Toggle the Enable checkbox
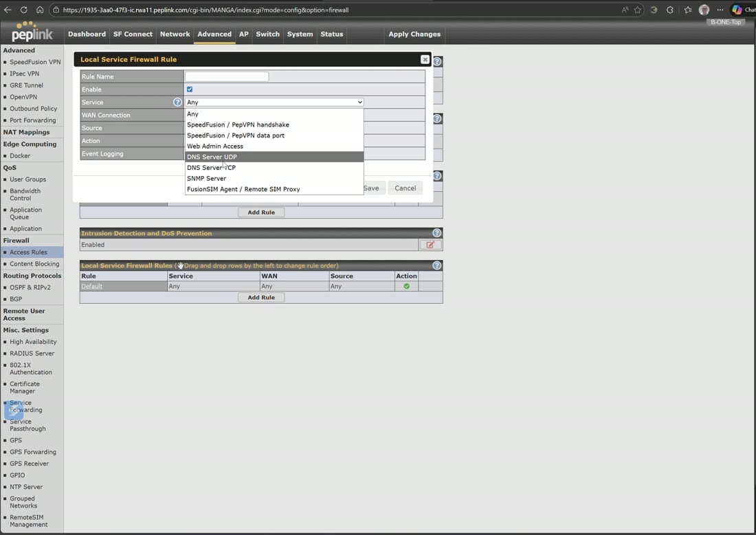The height and width of the screenshot is (535, 756). pos(190,89)
